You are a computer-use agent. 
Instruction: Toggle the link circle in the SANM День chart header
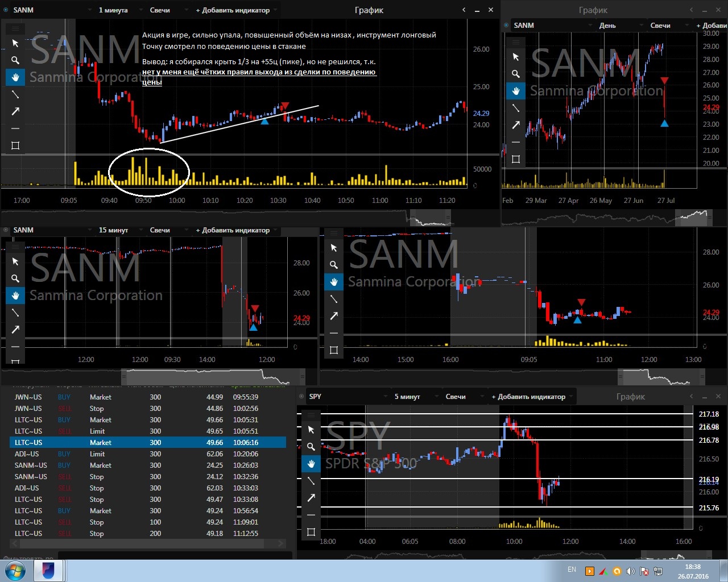click(506, 25)
